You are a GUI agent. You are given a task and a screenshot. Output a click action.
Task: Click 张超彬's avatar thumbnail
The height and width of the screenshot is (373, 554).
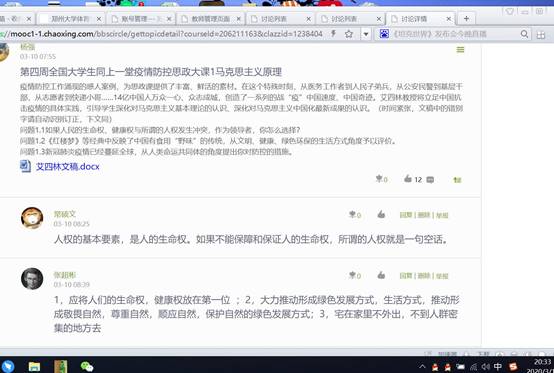tap(32, 279)
